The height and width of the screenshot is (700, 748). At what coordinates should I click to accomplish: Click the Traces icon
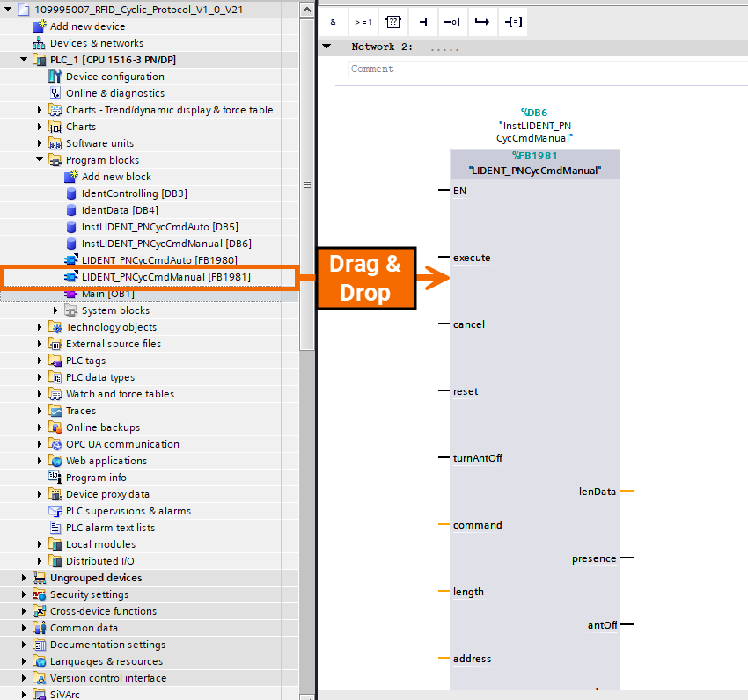click(x=55, y=411)
